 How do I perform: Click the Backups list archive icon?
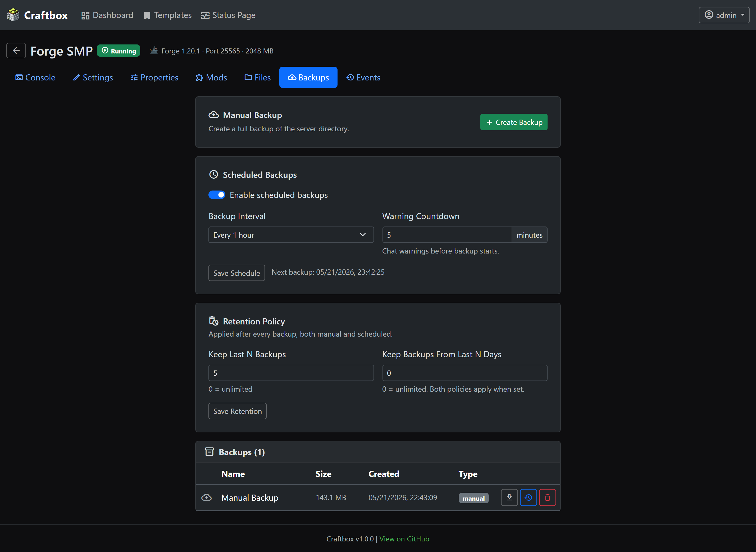click(210, 452)
